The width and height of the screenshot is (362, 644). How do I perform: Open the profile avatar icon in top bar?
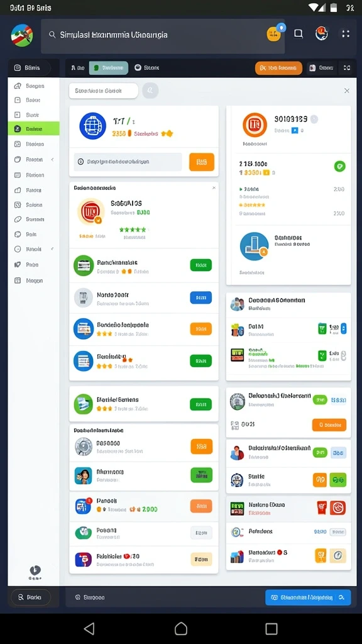tap(322, 34)
